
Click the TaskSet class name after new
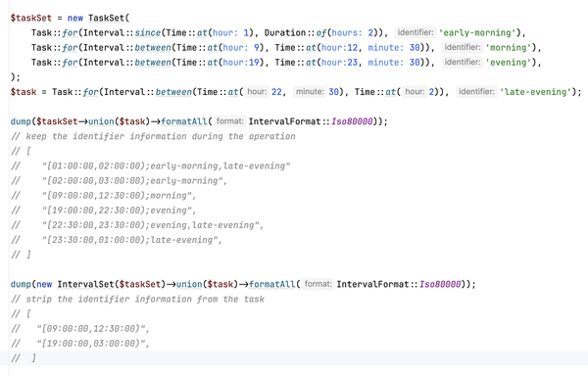(107, 18)
